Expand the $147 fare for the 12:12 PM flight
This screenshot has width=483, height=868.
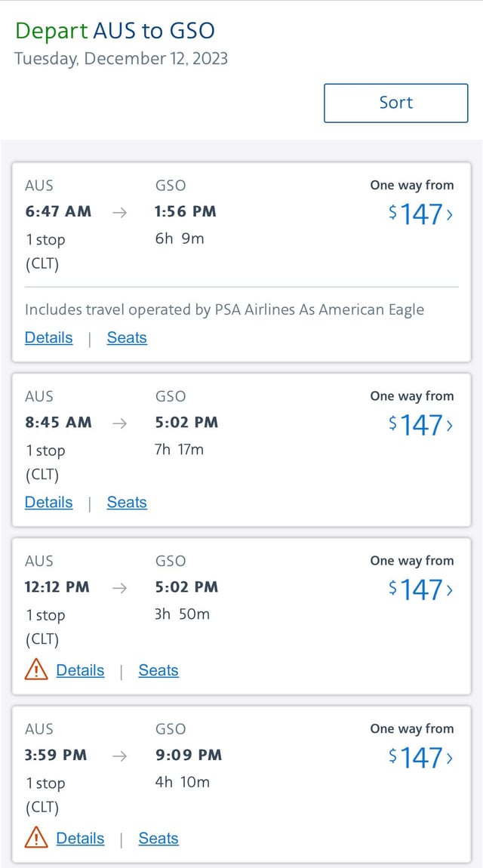pos(420,589)
